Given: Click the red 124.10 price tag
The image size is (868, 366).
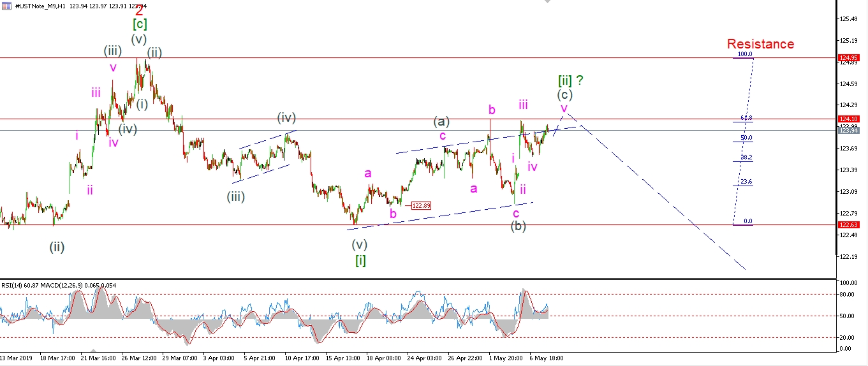Looking at the screenshot, I should click(850, 119).
